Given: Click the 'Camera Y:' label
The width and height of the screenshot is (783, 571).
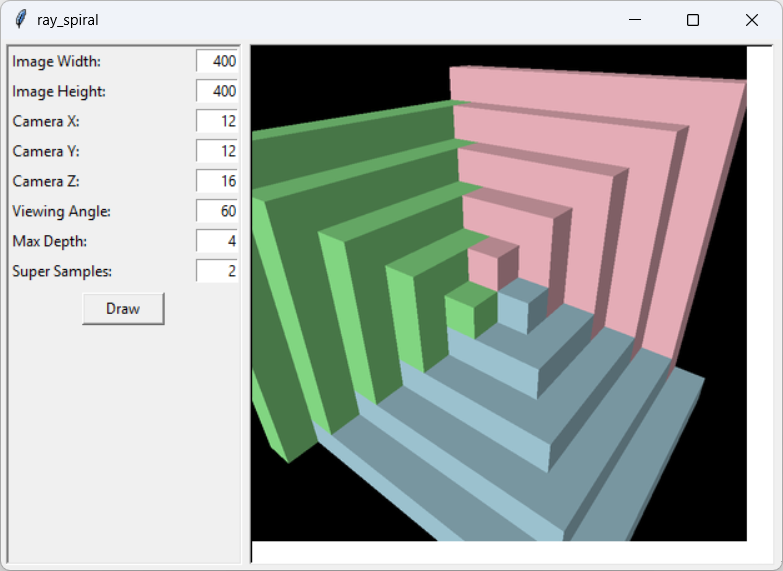Looking at the screenshot, I should [x=46, y=151].
